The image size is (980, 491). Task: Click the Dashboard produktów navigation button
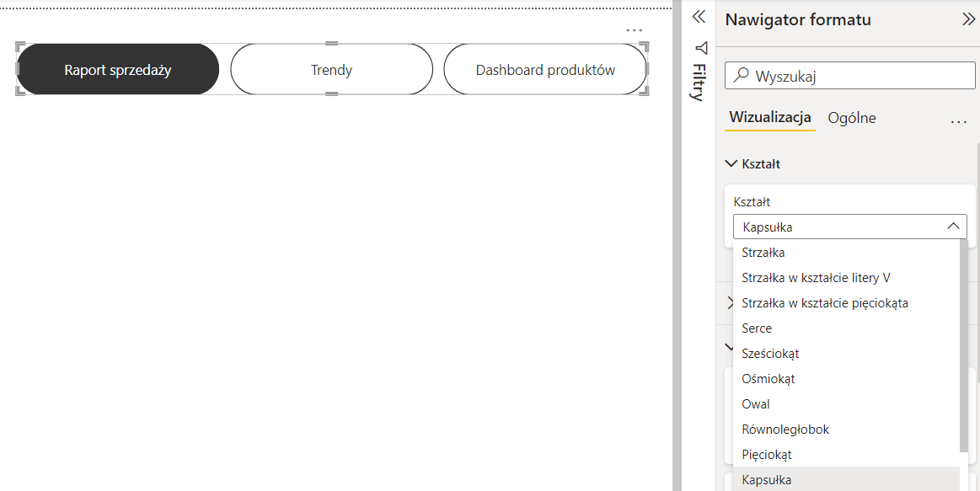[545, 69]
